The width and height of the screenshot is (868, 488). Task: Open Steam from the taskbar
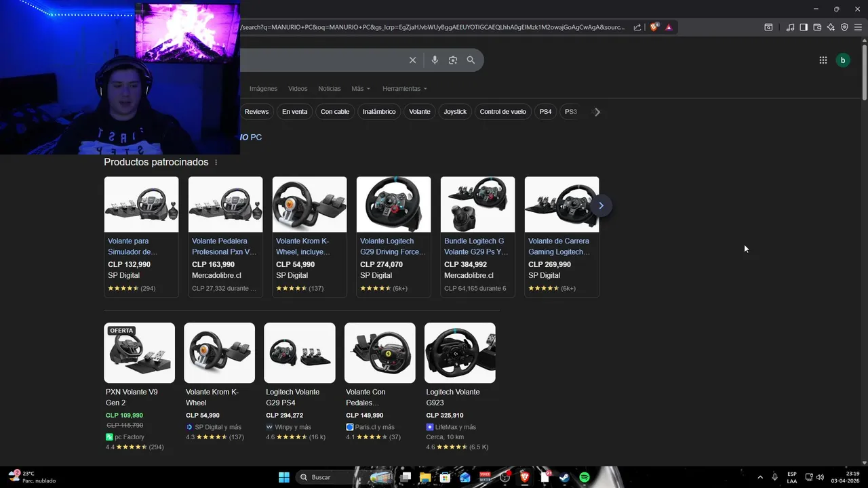pos(564,477)
